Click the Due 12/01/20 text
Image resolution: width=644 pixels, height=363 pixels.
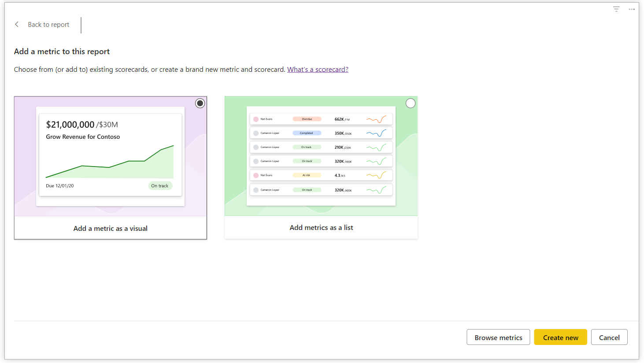click(60, 186)
